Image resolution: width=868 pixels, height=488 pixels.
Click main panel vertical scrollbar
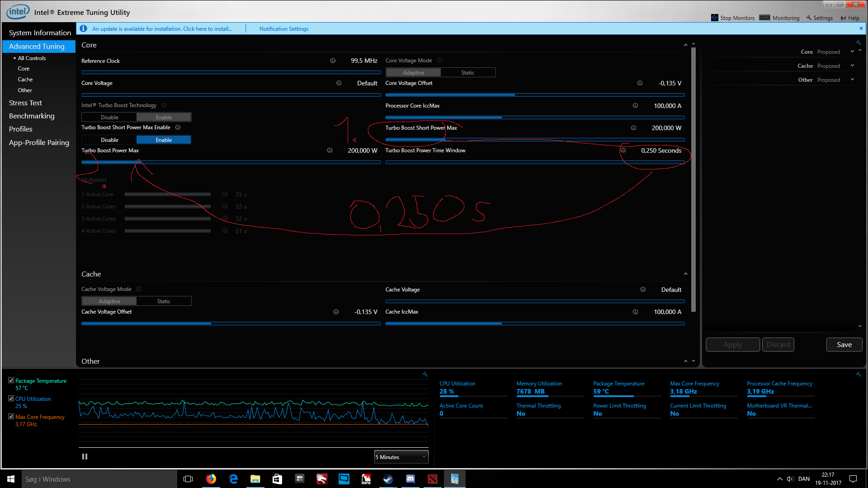click(x=693, y=179)
